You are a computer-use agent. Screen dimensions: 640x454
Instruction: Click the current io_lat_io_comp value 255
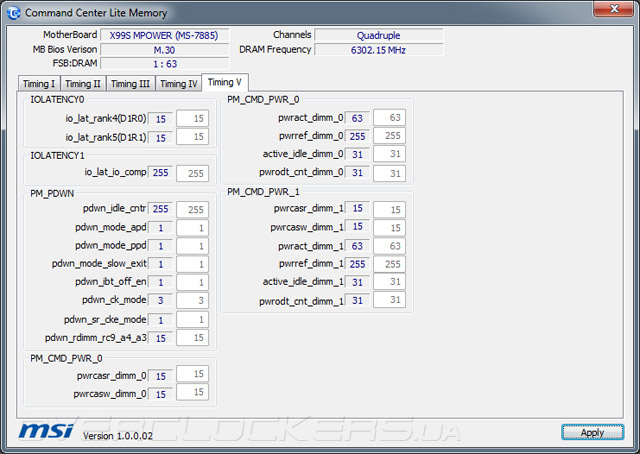160,173
